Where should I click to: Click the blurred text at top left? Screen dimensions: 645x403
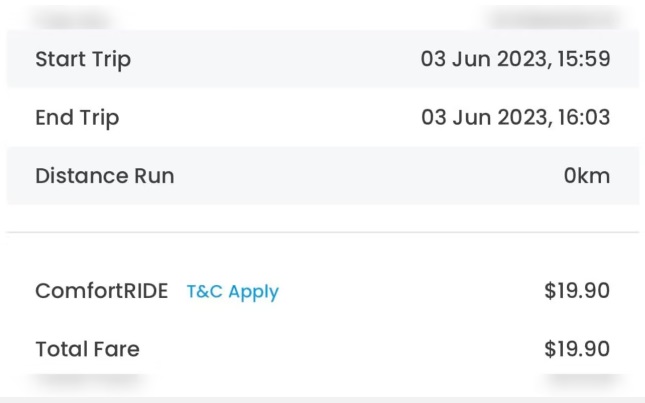coord(73,17)
